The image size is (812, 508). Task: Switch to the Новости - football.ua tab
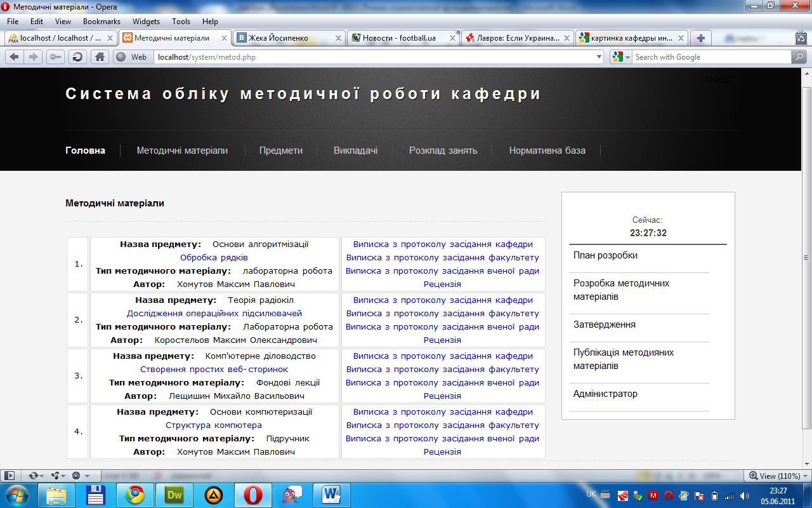[x=398, y=38]
